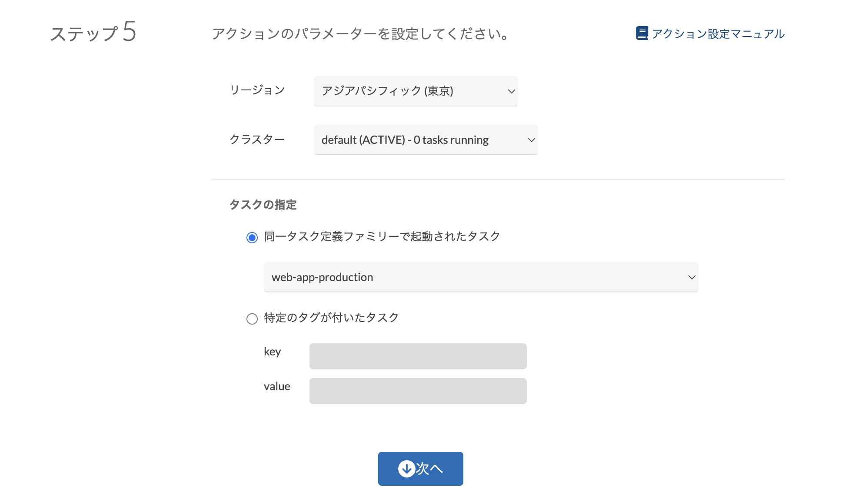The image size is (865, 504).
Task: Open the アクション設定マニュアル link
Action: 718,34
